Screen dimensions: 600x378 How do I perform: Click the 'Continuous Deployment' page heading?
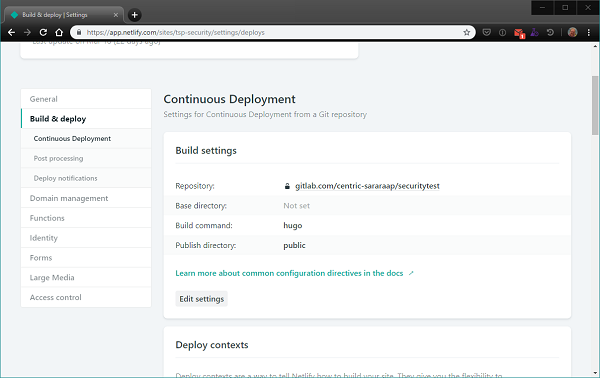[229, 99]
